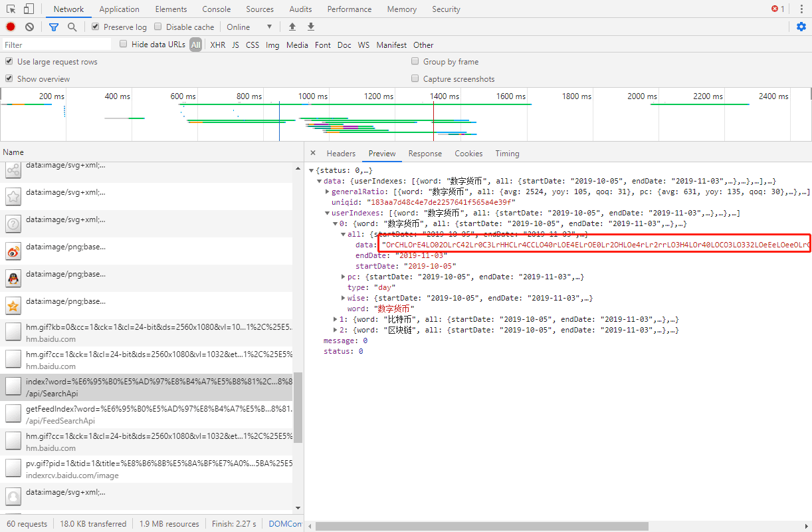Open network settings gear icon
The height and width of the screenshot is (532, 812).
click(801, 27)
